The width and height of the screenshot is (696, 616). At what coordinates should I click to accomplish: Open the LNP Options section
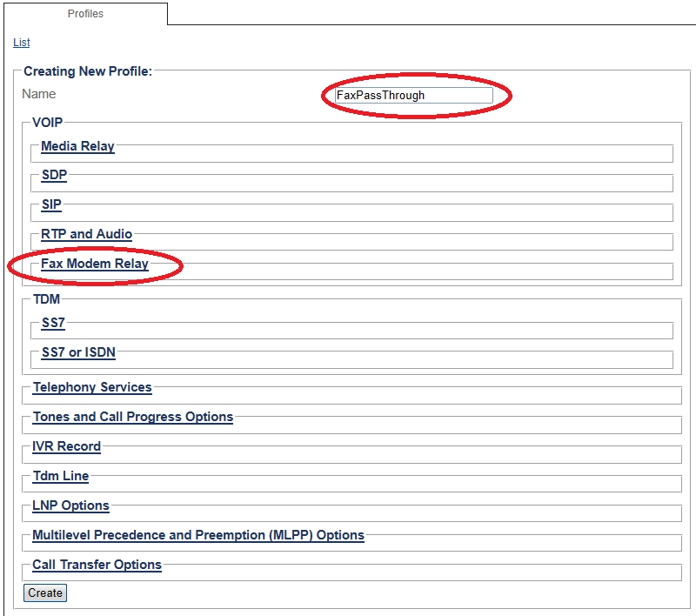(71, 506)
